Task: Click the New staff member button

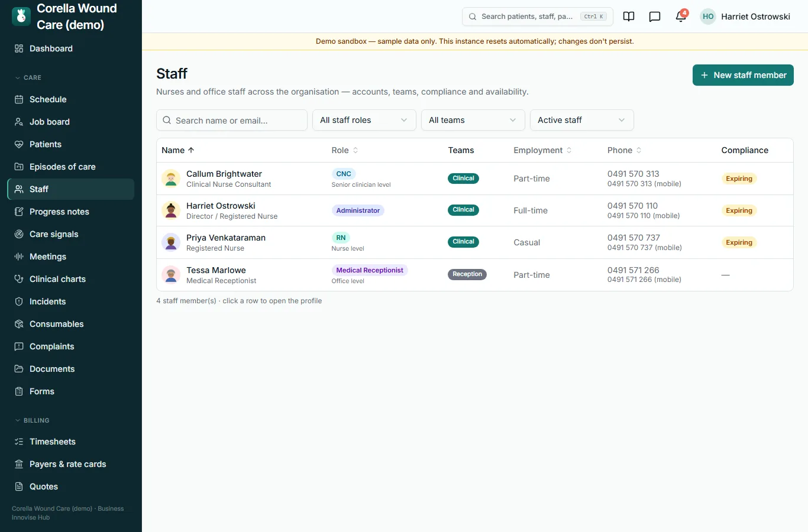Action: click(743, 75)
